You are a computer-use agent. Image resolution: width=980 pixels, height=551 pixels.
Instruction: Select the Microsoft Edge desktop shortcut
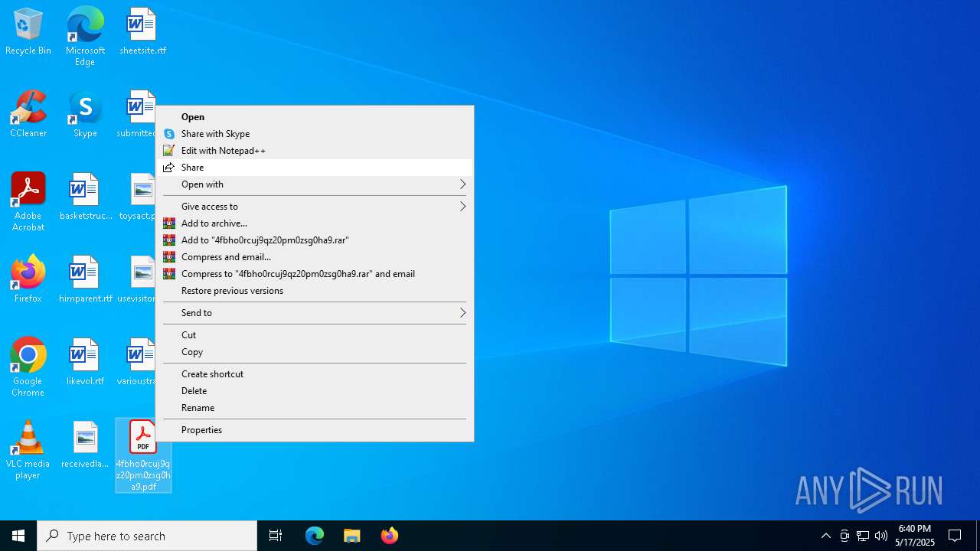point(85,37)
